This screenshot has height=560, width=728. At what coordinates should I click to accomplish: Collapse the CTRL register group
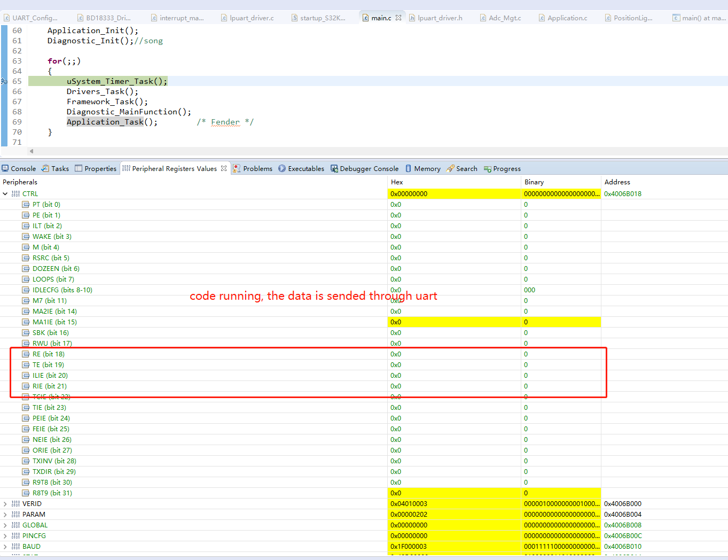(5, 193)
